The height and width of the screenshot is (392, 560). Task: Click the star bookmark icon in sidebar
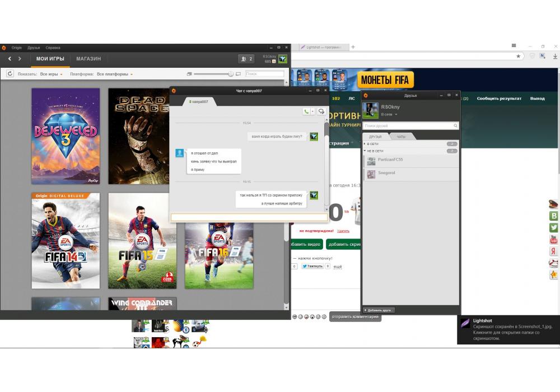click(x=553, y=274)
